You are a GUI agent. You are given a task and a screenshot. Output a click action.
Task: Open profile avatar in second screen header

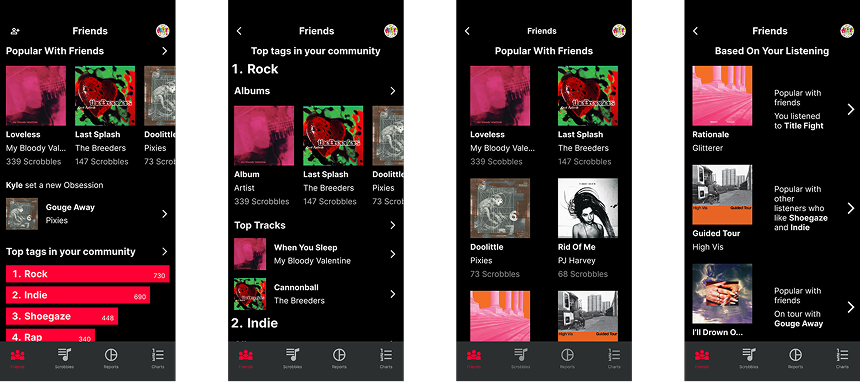pyautogui.click(x=391, y=31)
